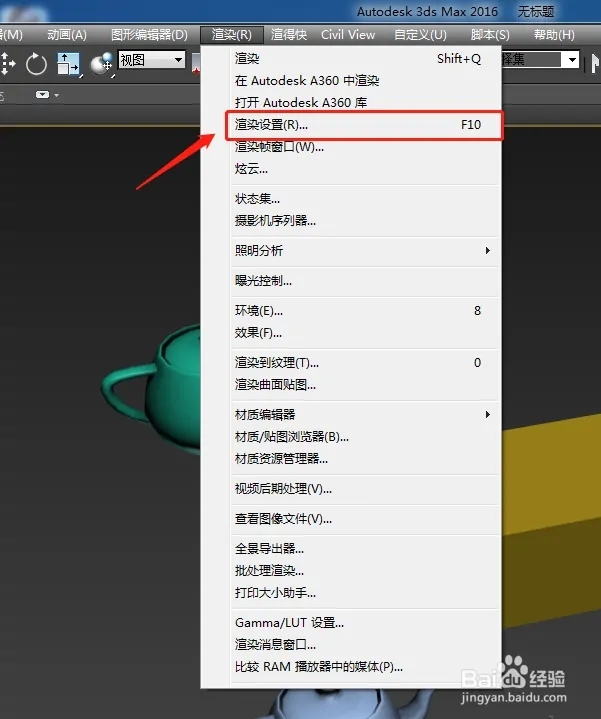Choose 查看图像文件(V)...
Image resolution: width=601 pixels, height=719 pixels.
pyautogui.click(x=365, y=519)
